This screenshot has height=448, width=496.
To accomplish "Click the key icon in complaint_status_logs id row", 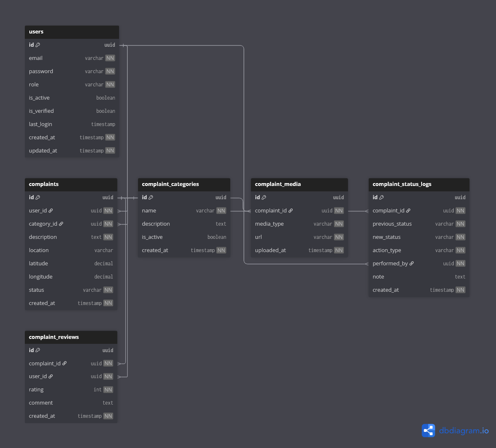I will click(382, 198).
